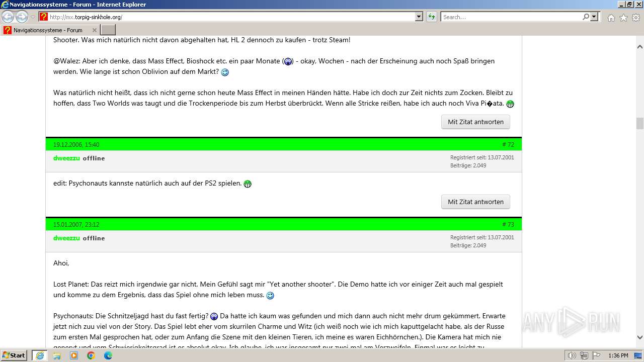The height and width of the screenshot is (362, 644).
Task: Click the magnifier search icon
Action: 586,17
